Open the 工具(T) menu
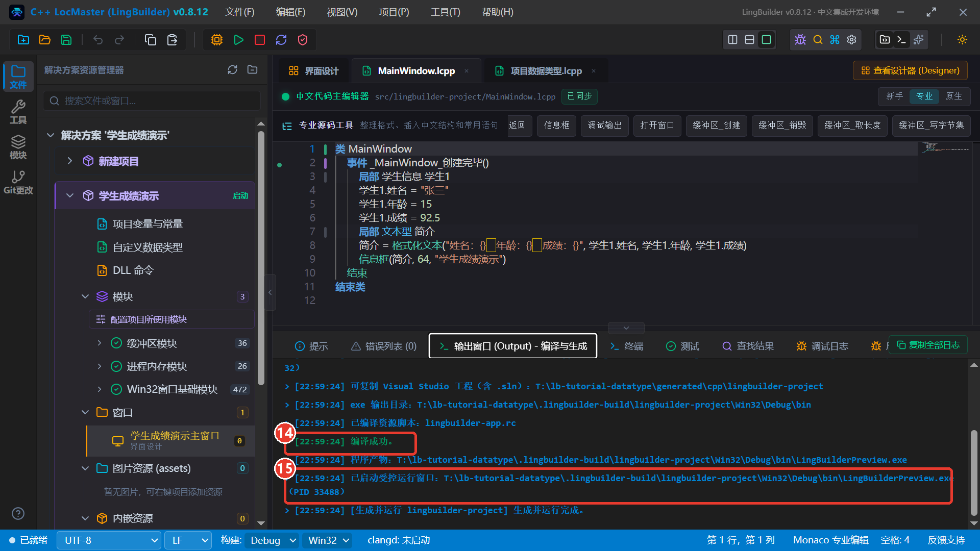 tap(446, 12)
